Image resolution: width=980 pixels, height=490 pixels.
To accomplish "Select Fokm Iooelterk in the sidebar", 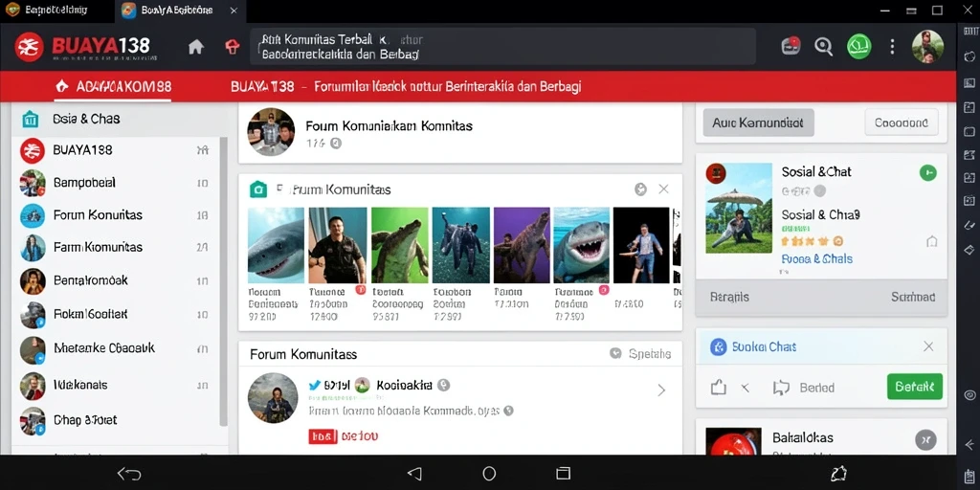I will coord(116,314).
